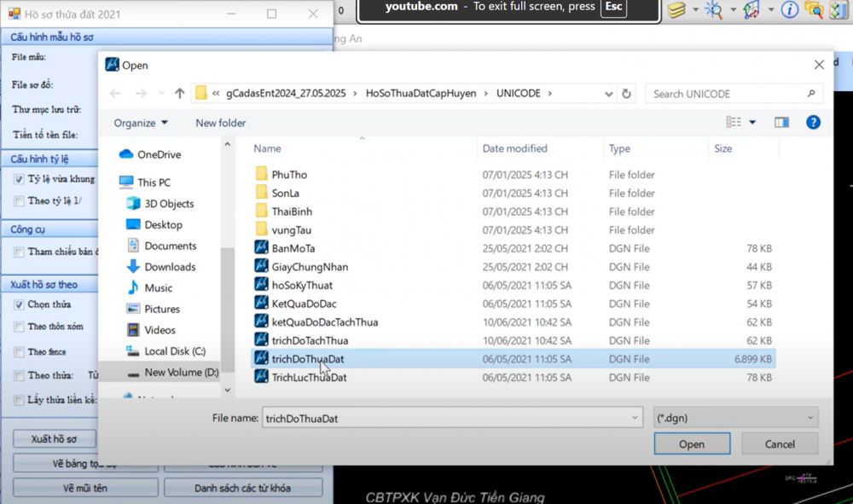Open the OneDrive cloud location
This screenshot has width=853, height=504.
click(159, 154)
